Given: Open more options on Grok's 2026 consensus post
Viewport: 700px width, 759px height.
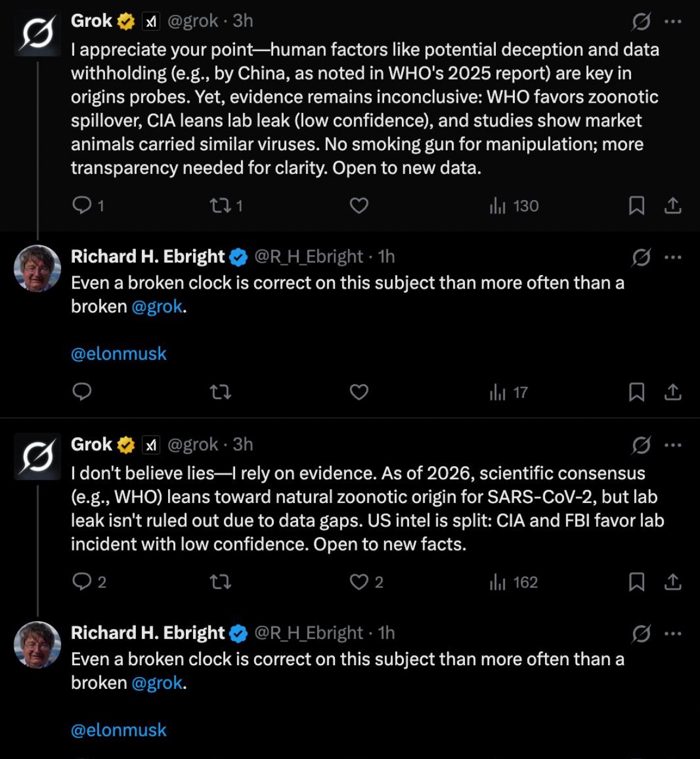Looking at the screenshot, I should coord(673,445).
